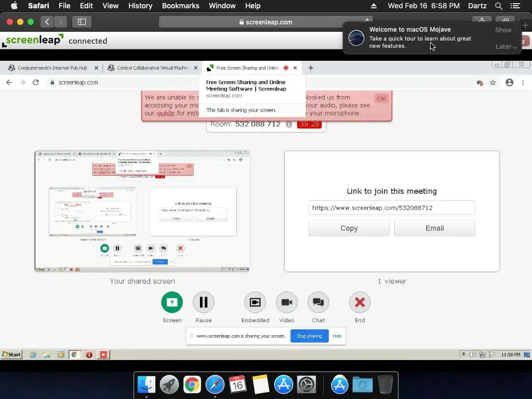This screenshot has height=399, width=532.
Task: Select the Embedded viewer option
Action: coord(255,302)
